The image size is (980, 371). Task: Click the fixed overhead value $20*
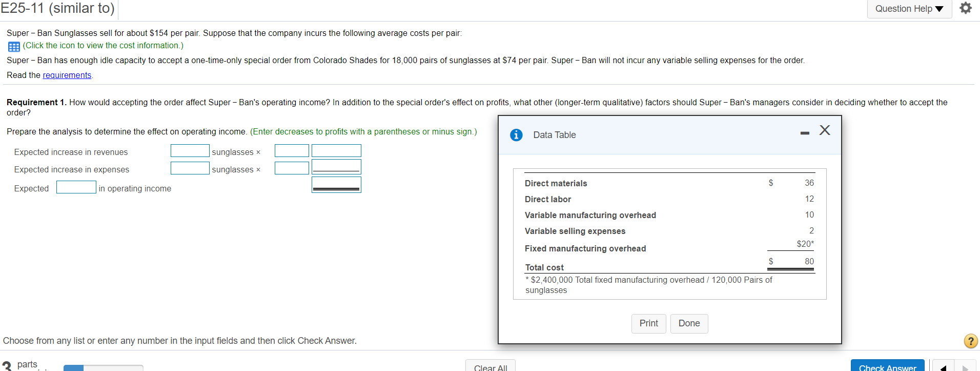pyautogui.click(x=805, y=244)
